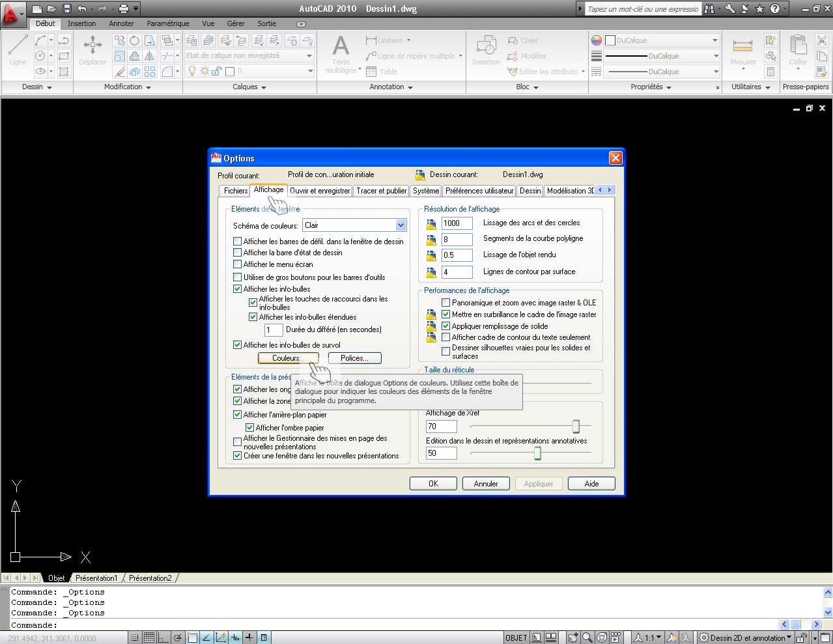Click the 'Edition dans le dessin' slider handle
Viewport: 833px width, 644px height.
537,453
